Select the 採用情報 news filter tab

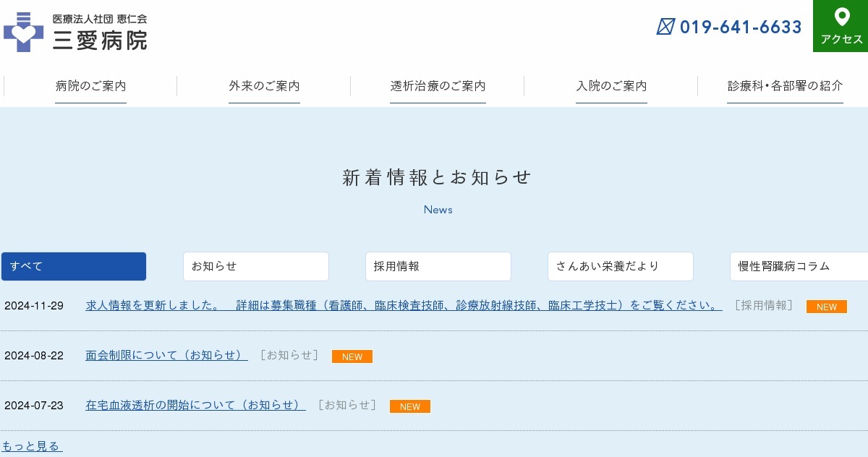point(438,266)
